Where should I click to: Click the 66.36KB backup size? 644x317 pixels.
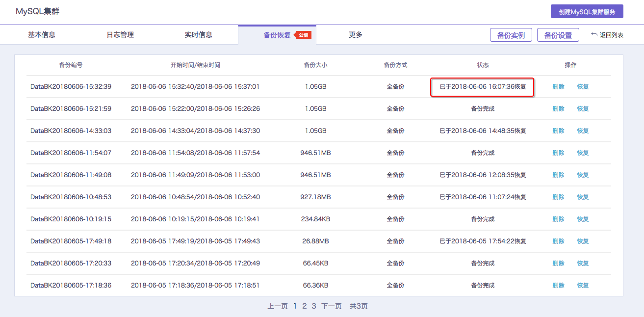pos(315,286)
